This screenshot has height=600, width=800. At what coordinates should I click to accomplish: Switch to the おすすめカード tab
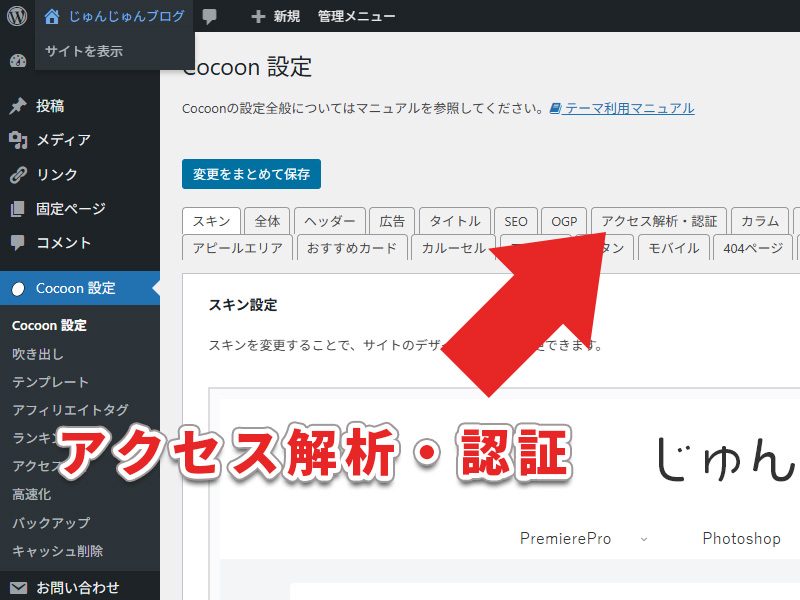point(352,248)
